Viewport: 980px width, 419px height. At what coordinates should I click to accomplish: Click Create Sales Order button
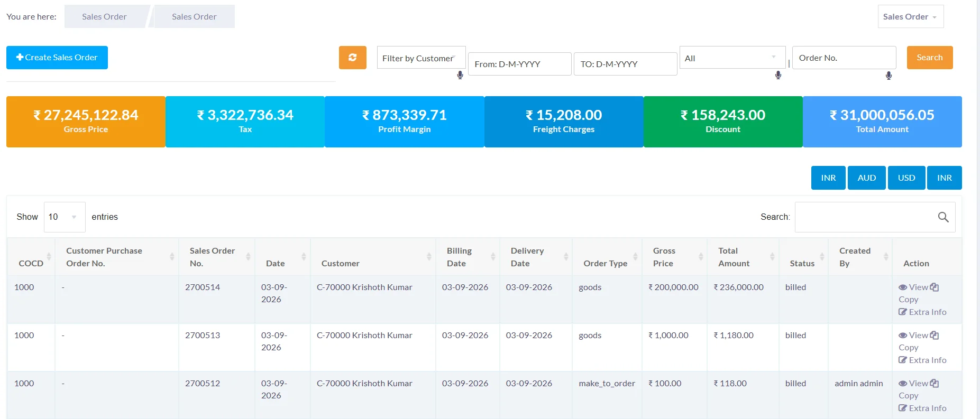click(x=57, y=58)
